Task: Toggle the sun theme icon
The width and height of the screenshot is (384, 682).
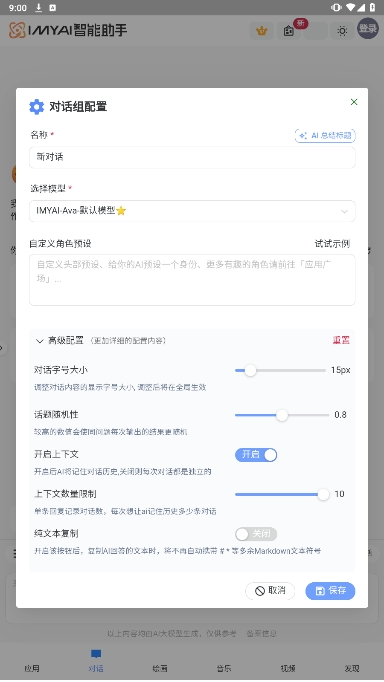Action: [x=342, y=31]
